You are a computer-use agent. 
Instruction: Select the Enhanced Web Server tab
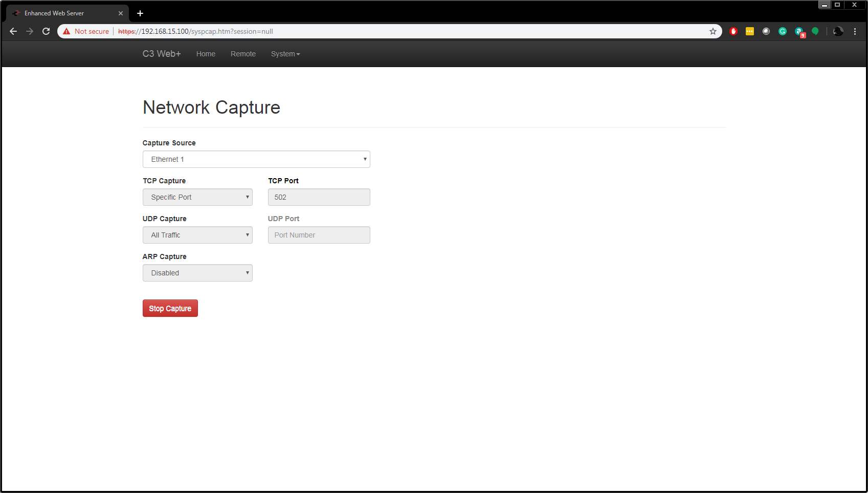67,13
